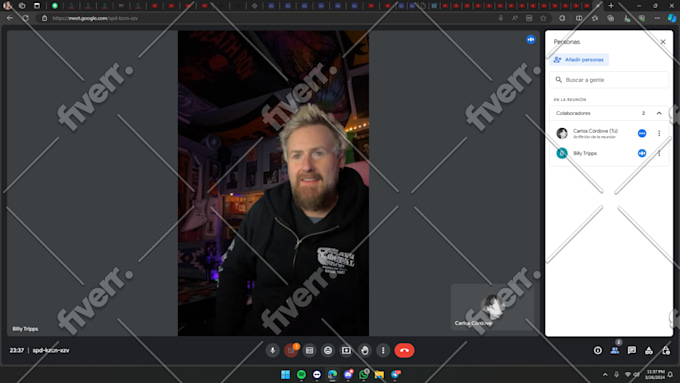Image resolution: width=680 pixels, height=383 pixels.
Task: Collapse the Colaboradores section chevron
Action: (659, 113)
